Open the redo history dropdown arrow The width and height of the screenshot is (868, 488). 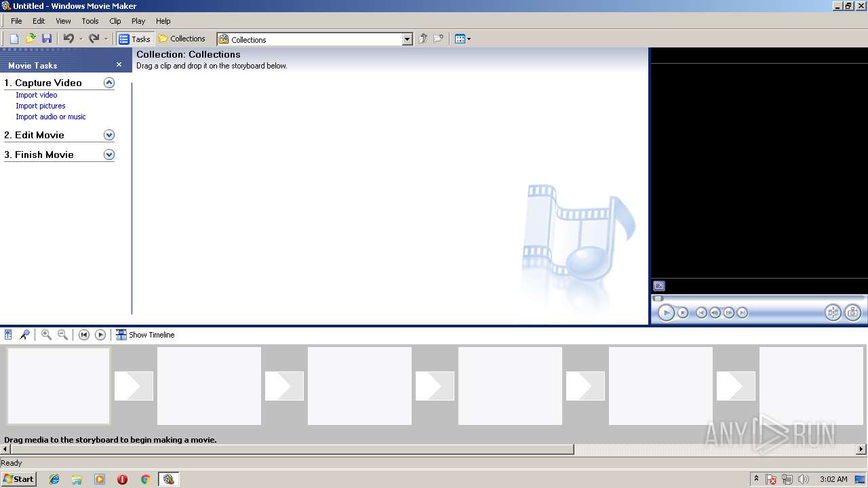click(x=106, y=39)
